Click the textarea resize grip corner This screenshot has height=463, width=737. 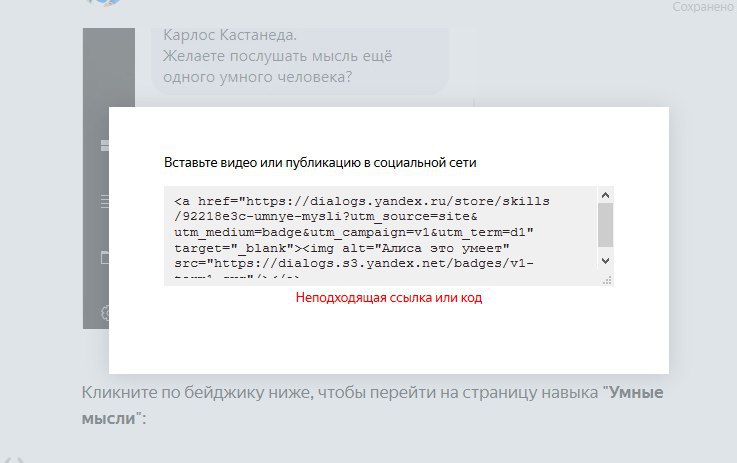point(607,281)
